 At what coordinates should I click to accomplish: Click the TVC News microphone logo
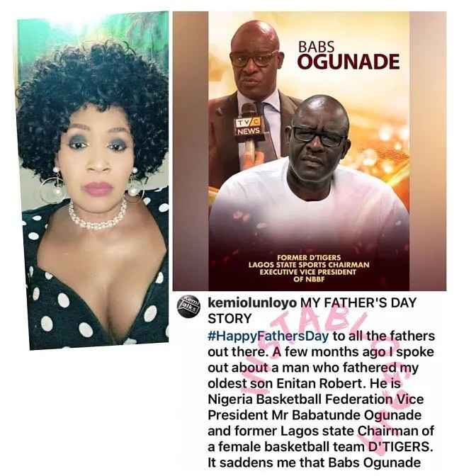pos(249,126)
